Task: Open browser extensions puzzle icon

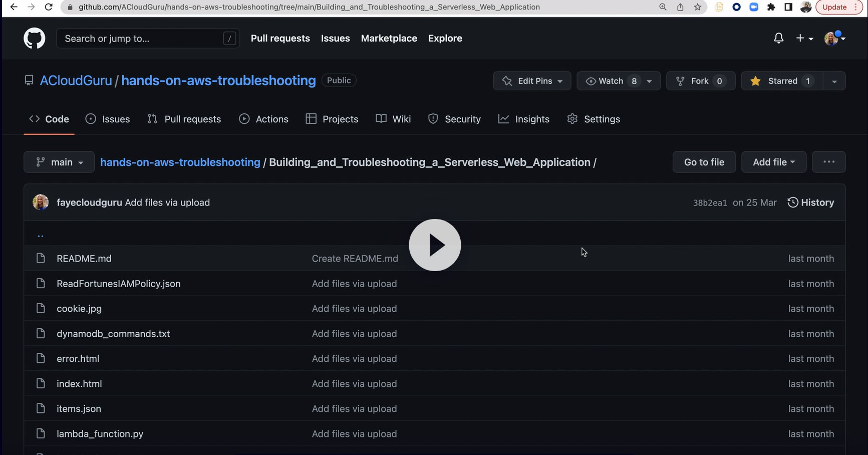Action: pyautogui.click(x=771, y=7)
